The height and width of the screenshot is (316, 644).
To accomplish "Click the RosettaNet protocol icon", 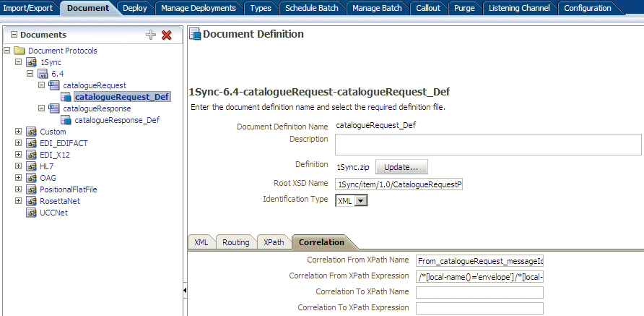I will click(x=31, y=201).
